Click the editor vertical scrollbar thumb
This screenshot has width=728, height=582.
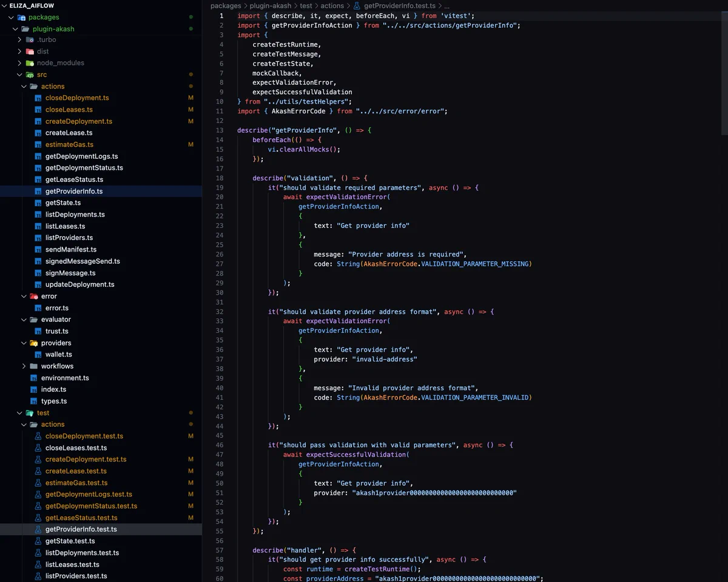(x=724, y=73)
